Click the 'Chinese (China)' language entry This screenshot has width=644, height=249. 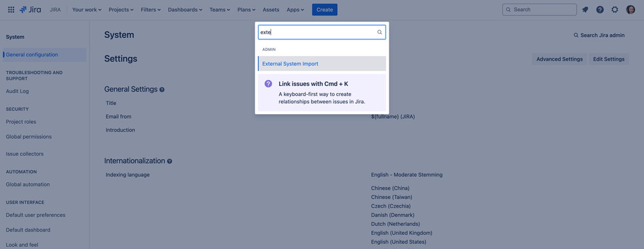[x=390, y=188]
